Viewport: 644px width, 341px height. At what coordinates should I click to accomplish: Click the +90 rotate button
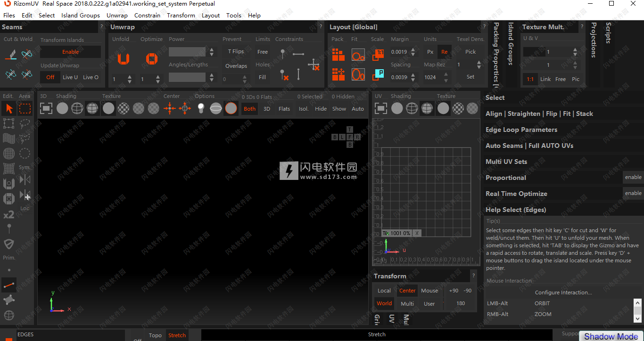coord(454,291)
